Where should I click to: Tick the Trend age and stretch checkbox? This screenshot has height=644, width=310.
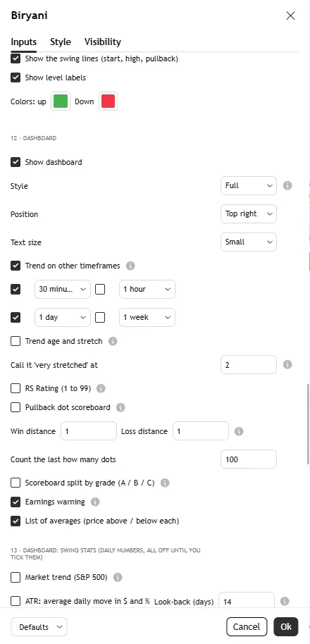tap(15, 341)
